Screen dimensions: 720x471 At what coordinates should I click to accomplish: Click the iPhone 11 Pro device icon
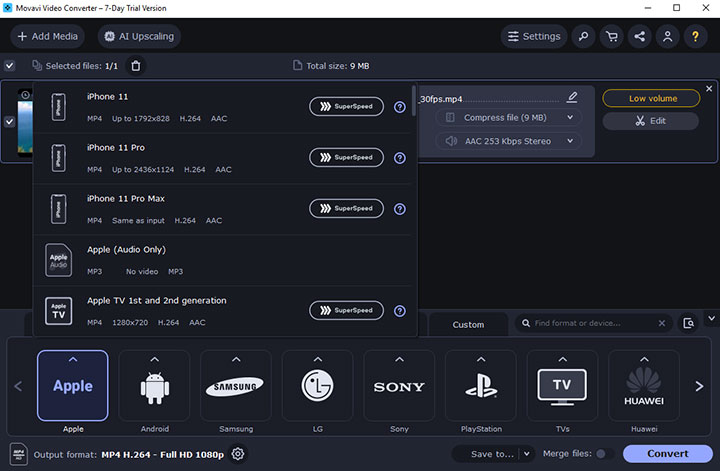[58, 158]
